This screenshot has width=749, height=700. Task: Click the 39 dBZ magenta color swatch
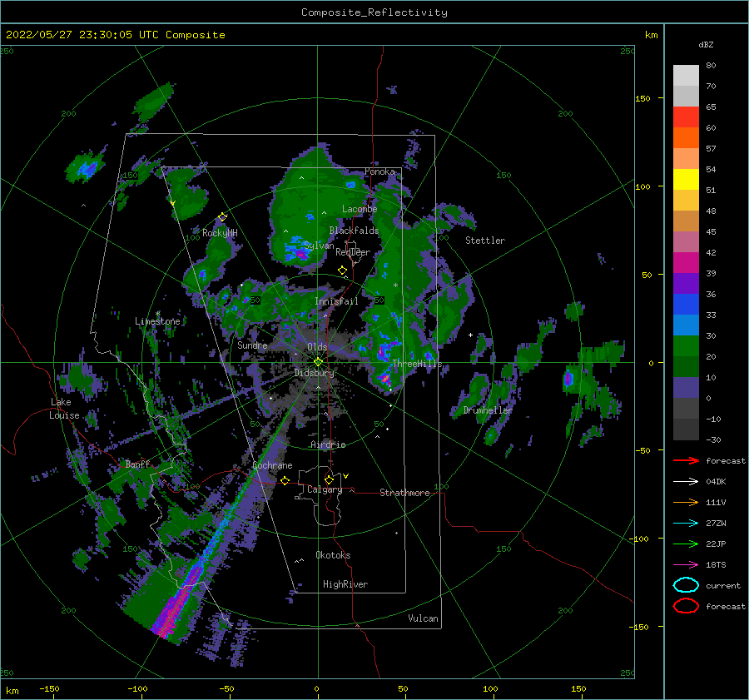click(x=686, y=263)
